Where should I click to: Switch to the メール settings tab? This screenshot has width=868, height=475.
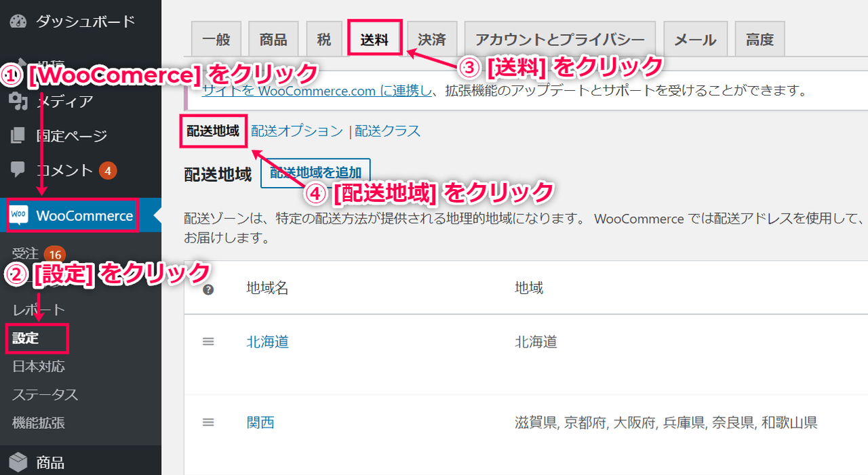point(695,39)
